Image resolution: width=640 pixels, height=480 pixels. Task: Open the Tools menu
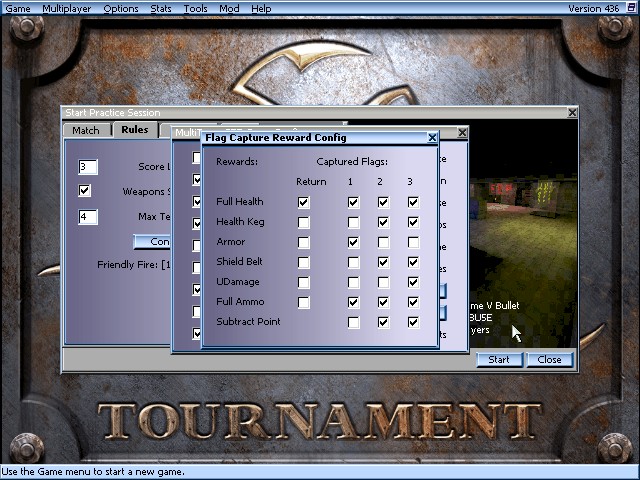tap(196, 8)
